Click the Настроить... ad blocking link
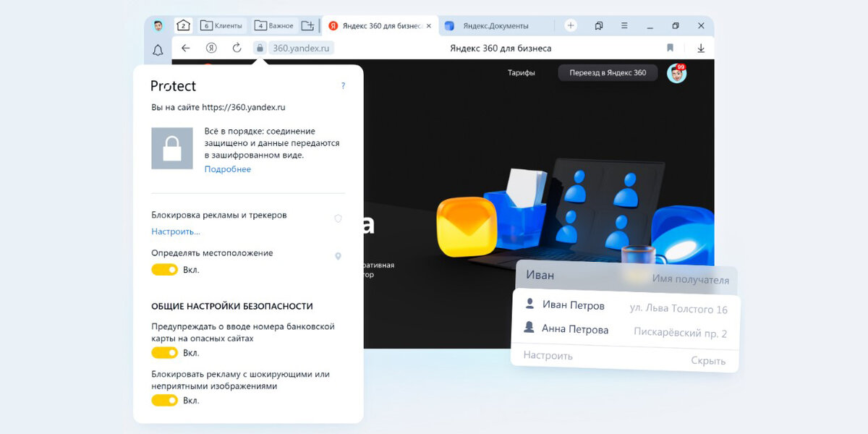This screenshot has width=868, height=434. 176,231
